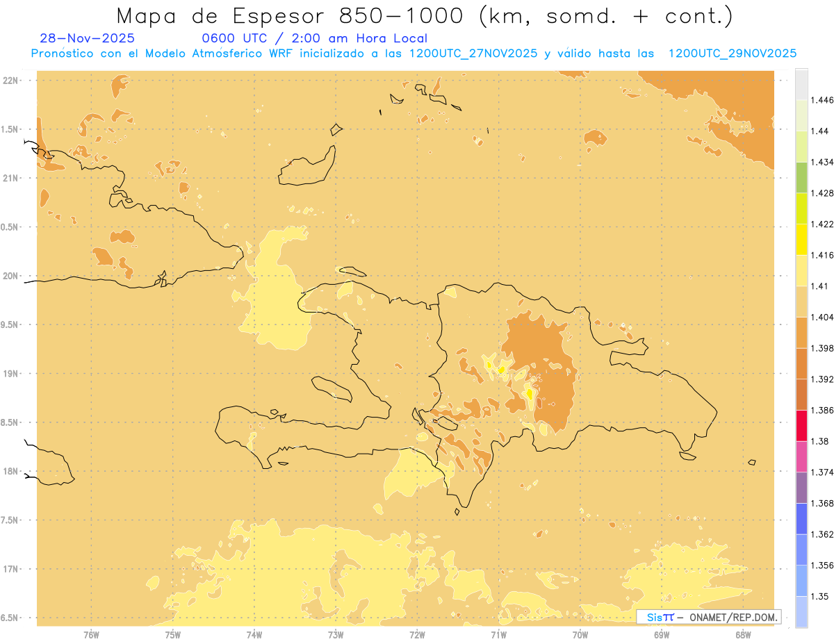Click the latitude label '17N'
Screen dimensions: 834x644
click(11, 569)
